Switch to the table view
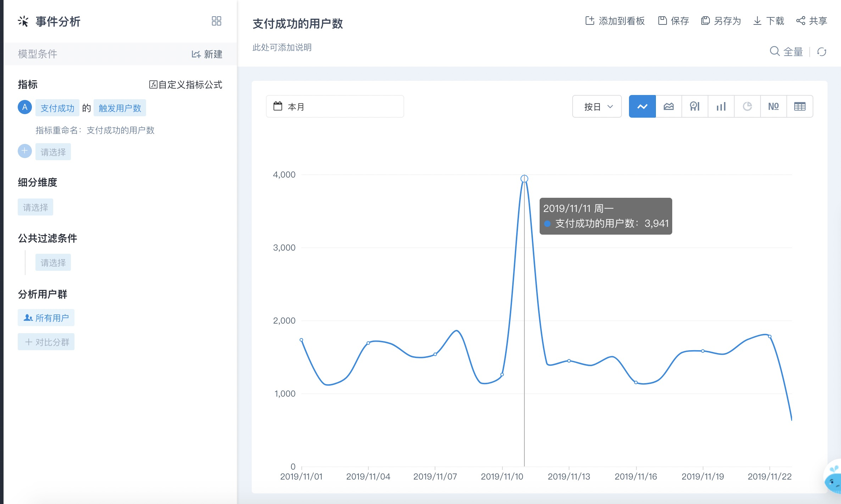The width and height of the screenshot is (841, 504). pos(800,106)
